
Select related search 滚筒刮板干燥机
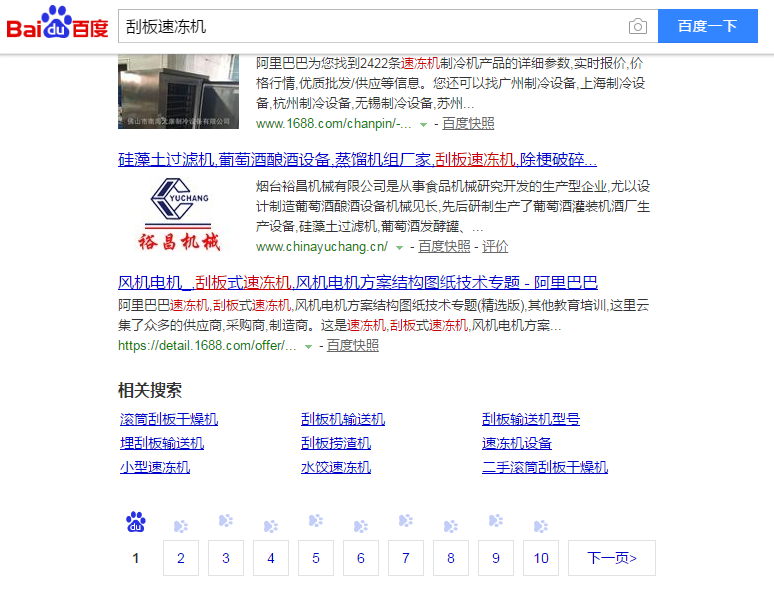tap(168, 419)
